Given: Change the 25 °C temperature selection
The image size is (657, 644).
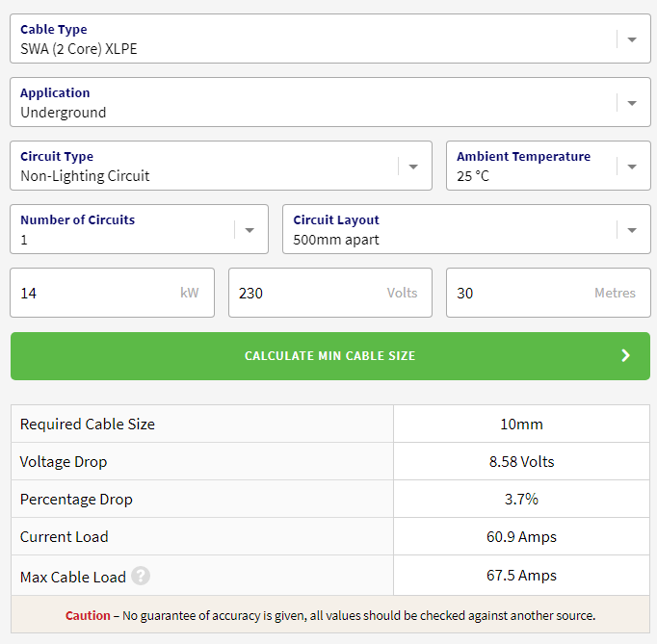Looking at the screenshot, I should point(530,167).
